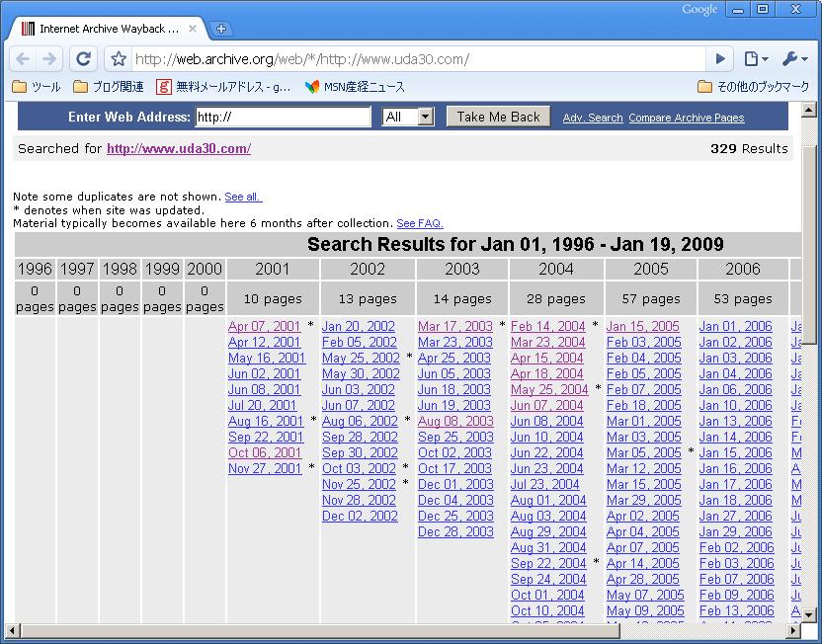Open the Adv. Search link
Viewport: 822px width, 644px height.
coord(593,118)
